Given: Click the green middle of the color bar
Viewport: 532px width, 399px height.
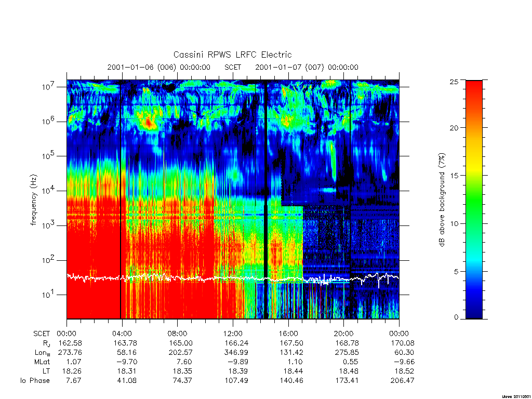Looking at the screenshot, I should click(x=474, y=200).
